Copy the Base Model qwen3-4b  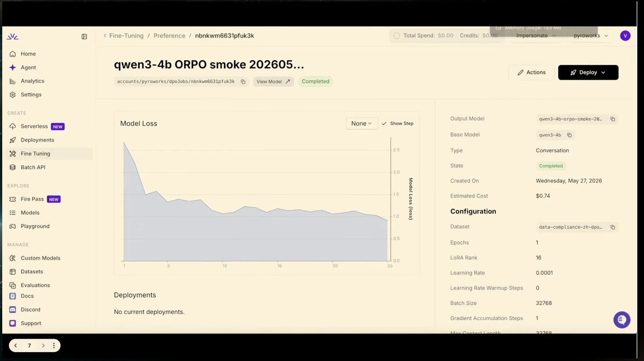click(569, 135)
